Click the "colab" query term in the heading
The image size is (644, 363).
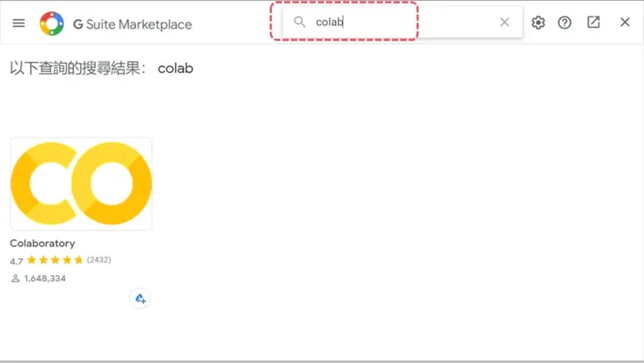[175, 68]
